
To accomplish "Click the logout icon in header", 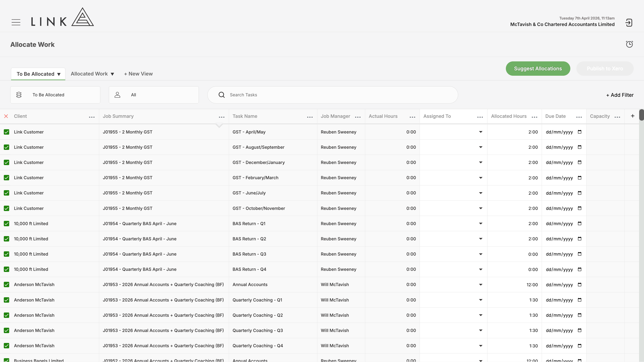I will 629,23.
